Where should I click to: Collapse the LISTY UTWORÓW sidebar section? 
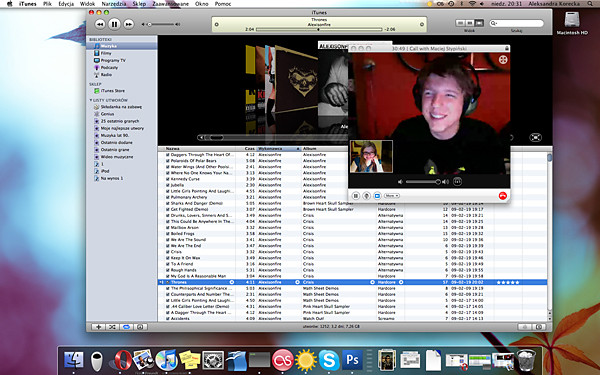pos(91,100)
